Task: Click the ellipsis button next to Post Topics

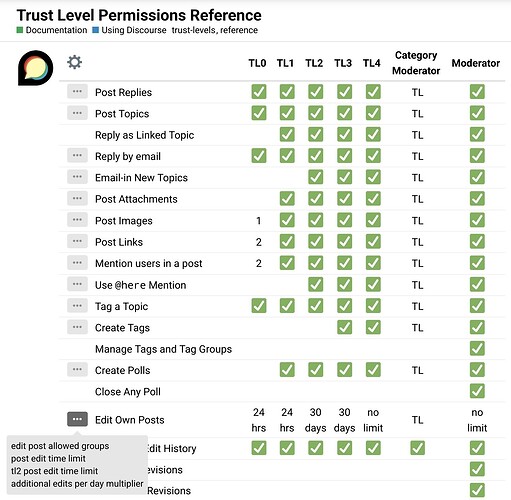Action: [77, 113]
